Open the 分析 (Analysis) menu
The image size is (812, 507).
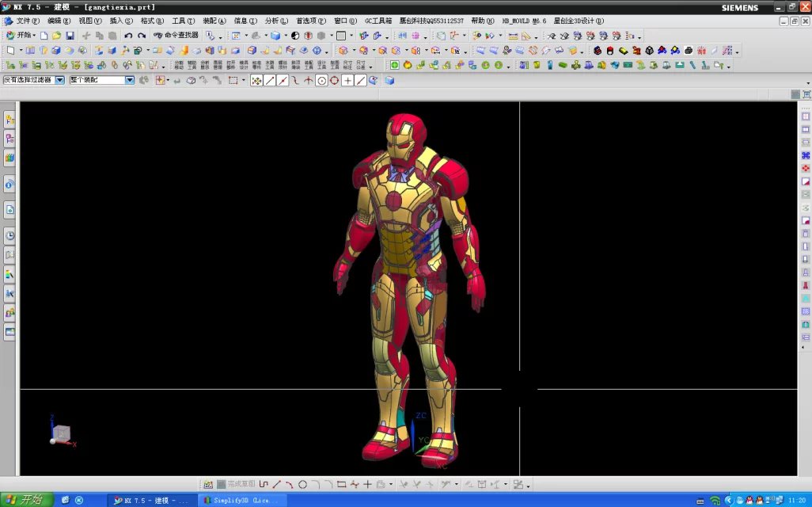click(276, 21)
